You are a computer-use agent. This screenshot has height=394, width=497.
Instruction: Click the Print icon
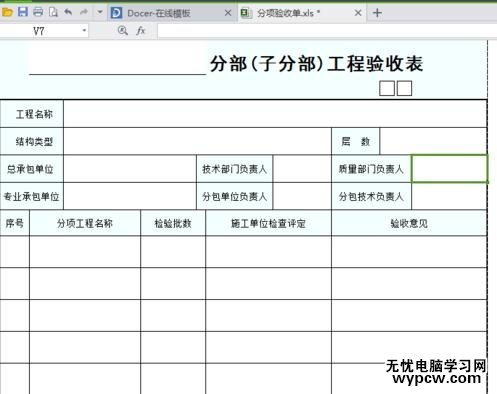38,12
